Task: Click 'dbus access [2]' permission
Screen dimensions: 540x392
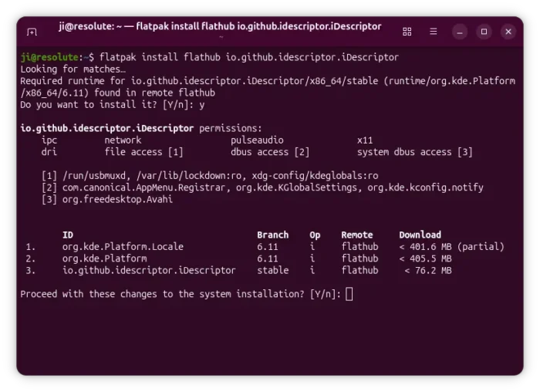Action: 270,152
